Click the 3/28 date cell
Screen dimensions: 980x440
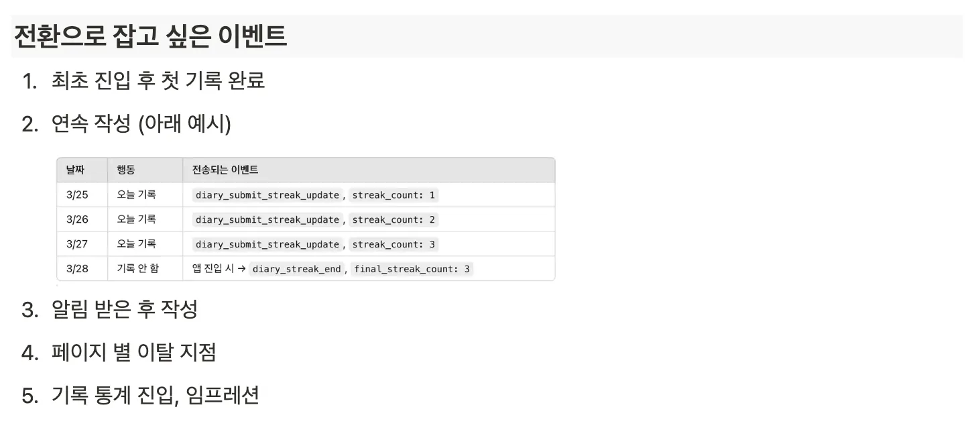(x=77, y=268)
